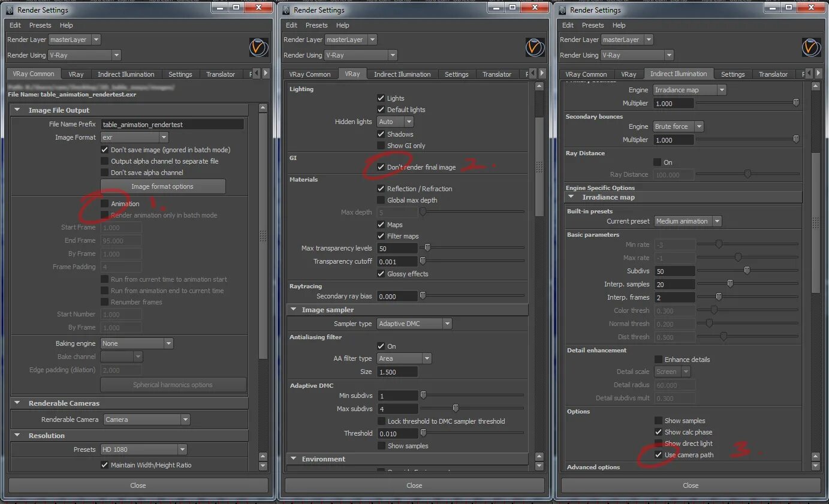Enable Ray Distance On checkbox
This screenshot has height=504, width=829.
click(x=657, y=162)
